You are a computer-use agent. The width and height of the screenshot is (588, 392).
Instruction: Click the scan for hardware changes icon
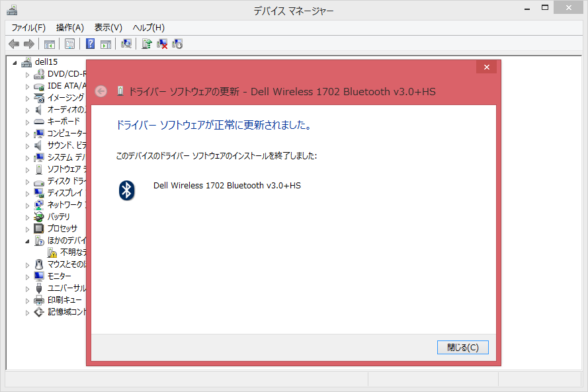click(x=126, y=44)
